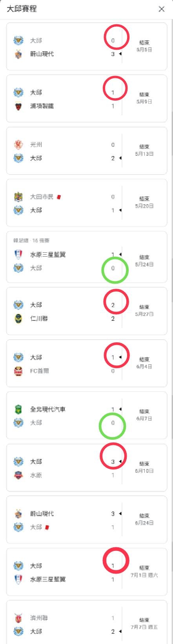Click the 水原 team badge in June 10 match

tap(18, 475)
